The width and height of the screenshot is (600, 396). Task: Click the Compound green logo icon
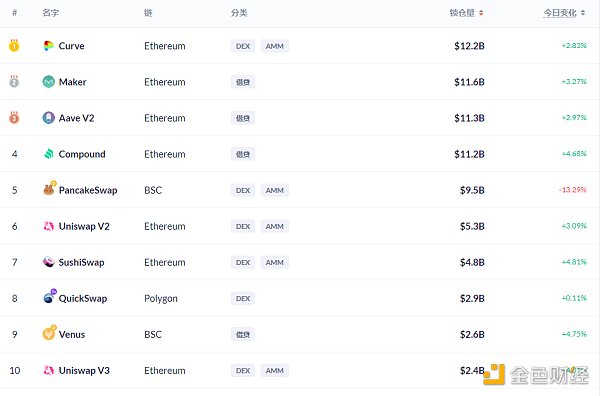(x=49, y=154)
